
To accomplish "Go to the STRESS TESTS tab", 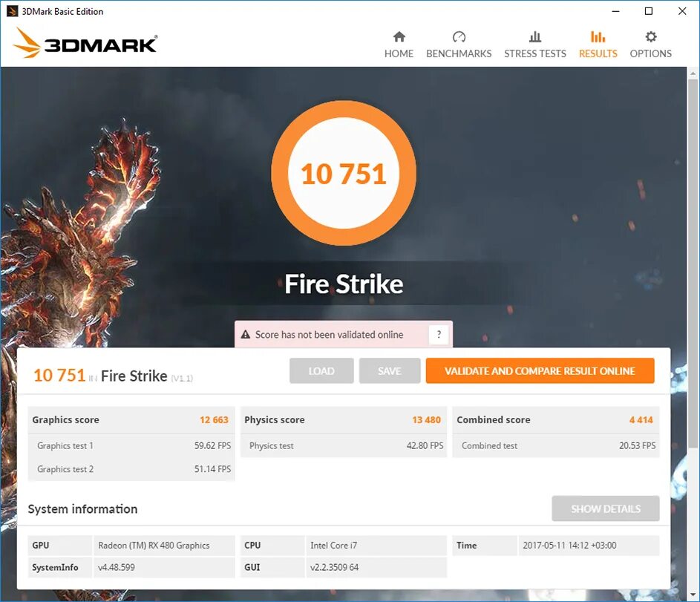I will click(x=534, y=45).
